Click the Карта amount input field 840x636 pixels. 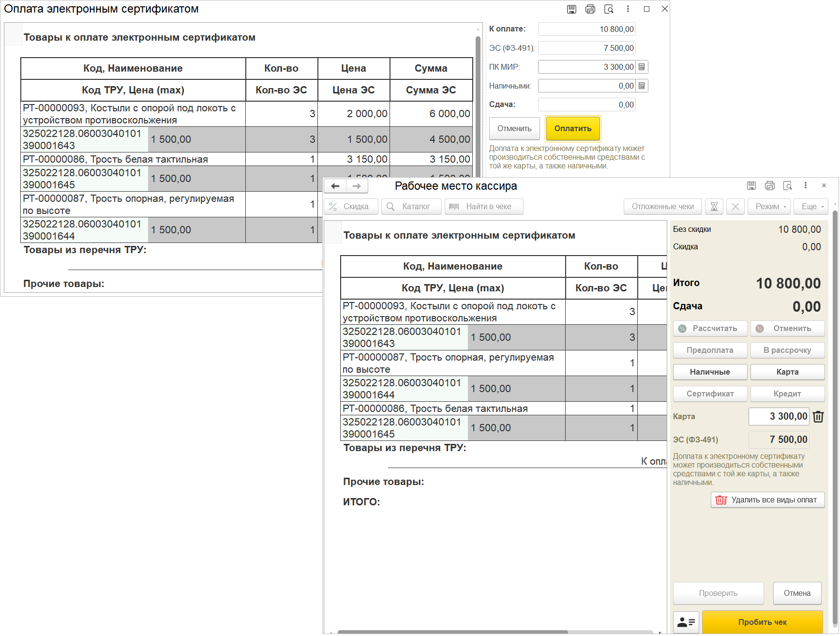(x=779, y=417)
